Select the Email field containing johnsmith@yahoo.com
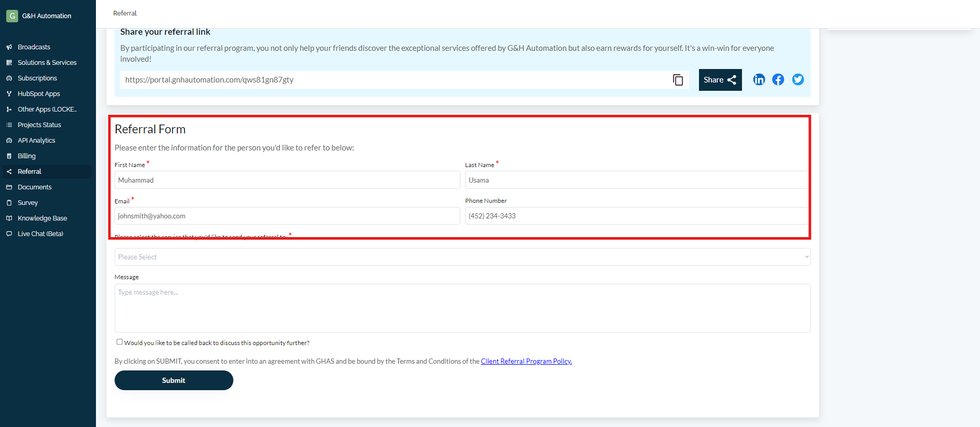The width and height of the screenshot is (980, 427). [x=287, y=216]
